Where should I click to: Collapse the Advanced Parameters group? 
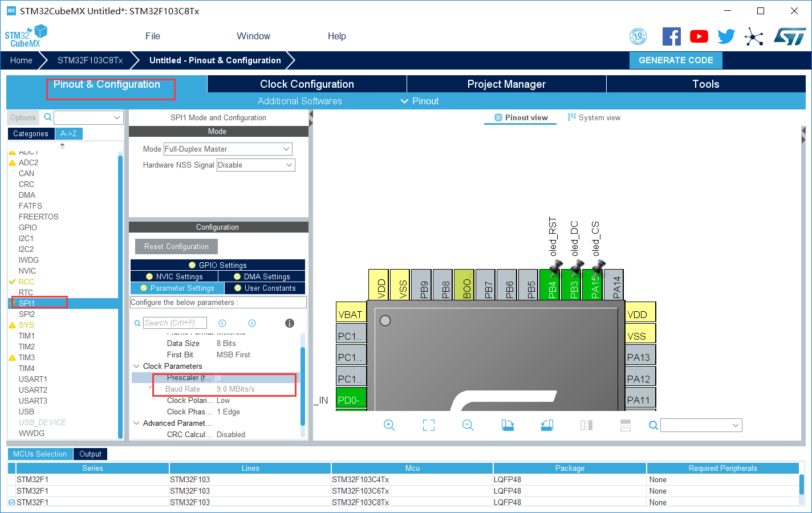coord(136,423)
